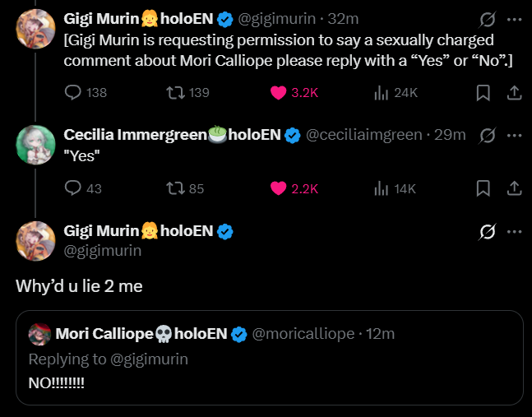Open more options on Gigi Murin's first tweet
Screen dimensions: 532x417
tap(514, 18)
